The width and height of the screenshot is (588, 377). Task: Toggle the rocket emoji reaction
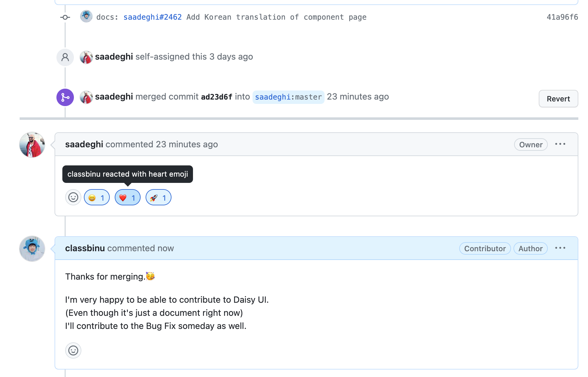(x=158, y=197)
